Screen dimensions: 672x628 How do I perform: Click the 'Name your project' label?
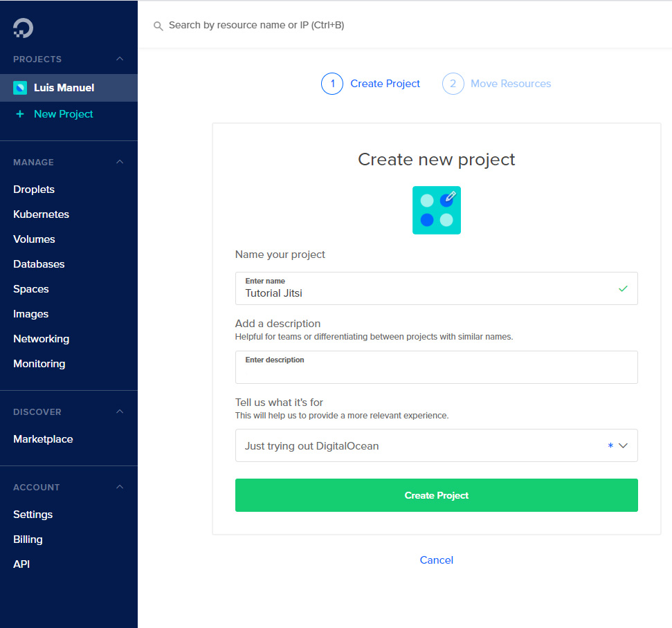pyautogui.click(x=280, y=255)
